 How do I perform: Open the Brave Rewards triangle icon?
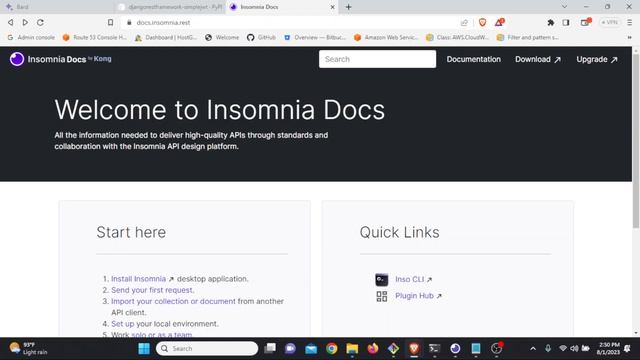499,22
